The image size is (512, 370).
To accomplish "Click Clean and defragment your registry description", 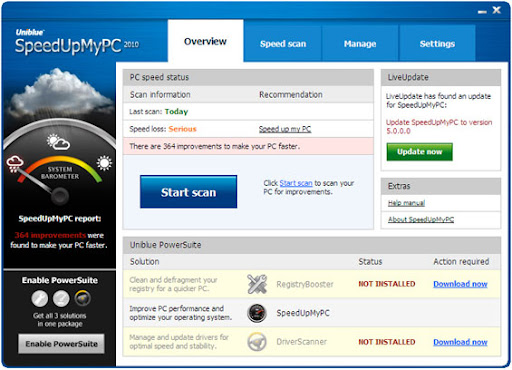I will tap(173, 284).
